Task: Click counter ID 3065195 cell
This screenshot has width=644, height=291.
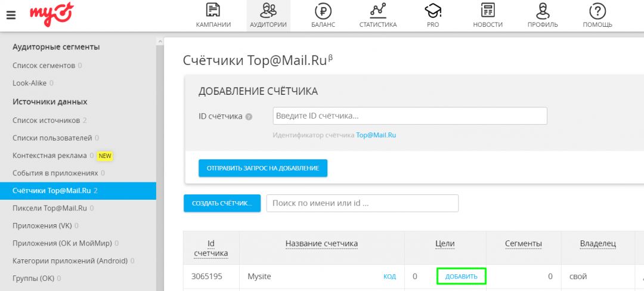Action: point(206,276)
